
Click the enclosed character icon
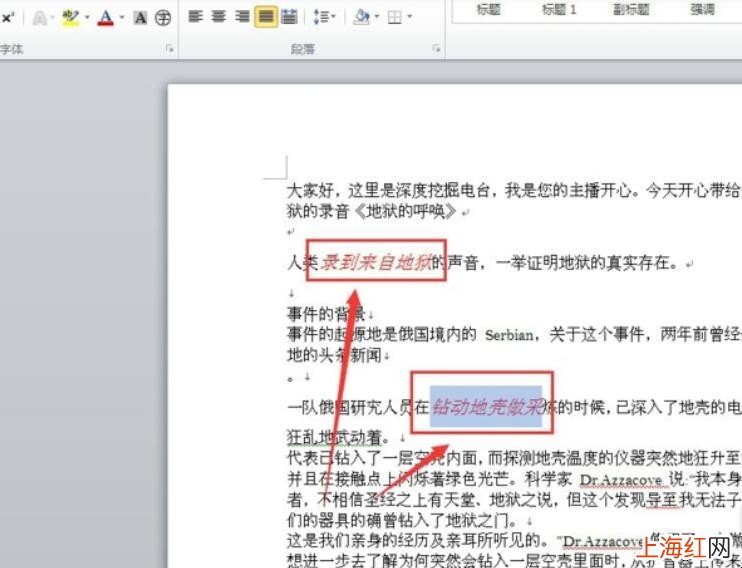(163, 18)
